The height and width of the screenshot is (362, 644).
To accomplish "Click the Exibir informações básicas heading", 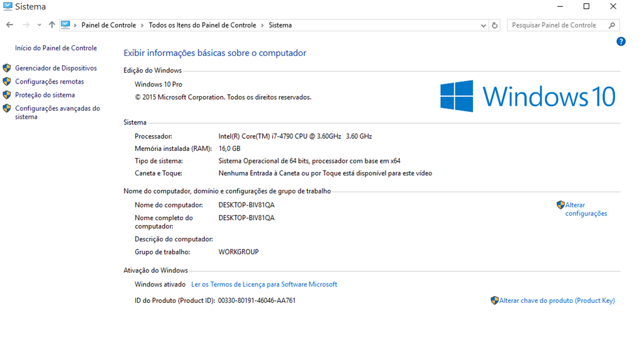I will [x=215, y=53].
